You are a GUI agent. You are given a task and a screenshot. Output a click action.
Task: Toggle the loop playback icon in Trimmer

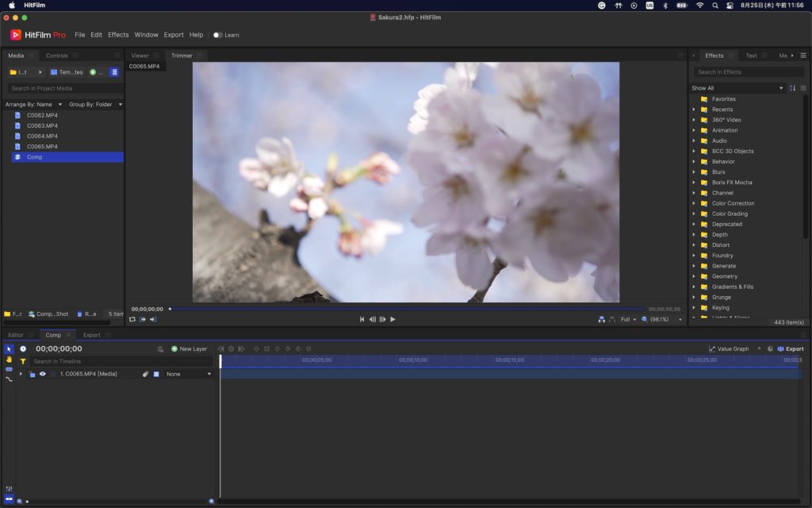tap(132, 319)
